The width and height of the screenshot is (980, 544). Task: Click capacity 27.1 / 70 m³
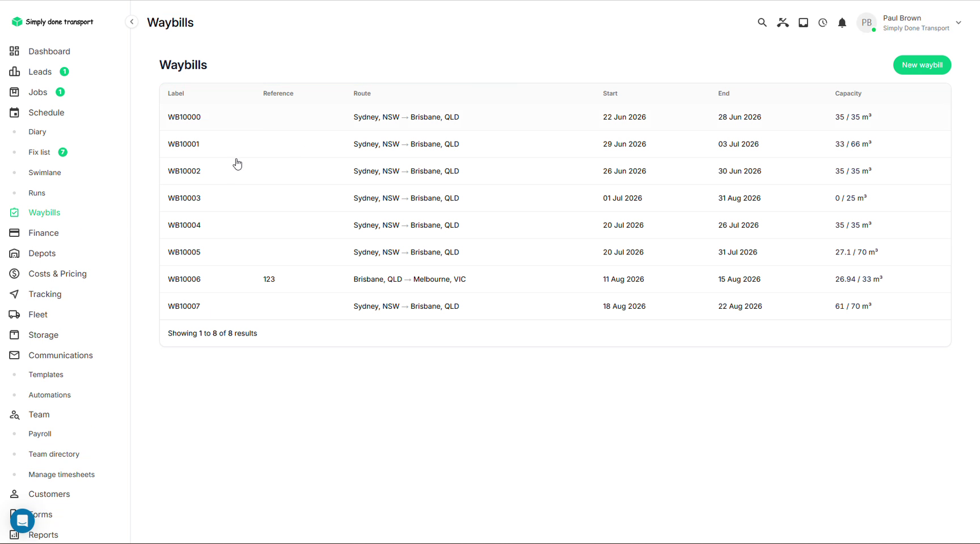coord(856,252)
